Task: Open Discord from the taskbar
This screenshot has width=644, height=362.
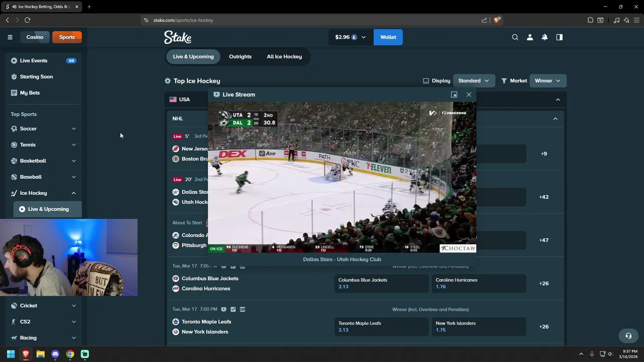Action: (x=55, y=354)
